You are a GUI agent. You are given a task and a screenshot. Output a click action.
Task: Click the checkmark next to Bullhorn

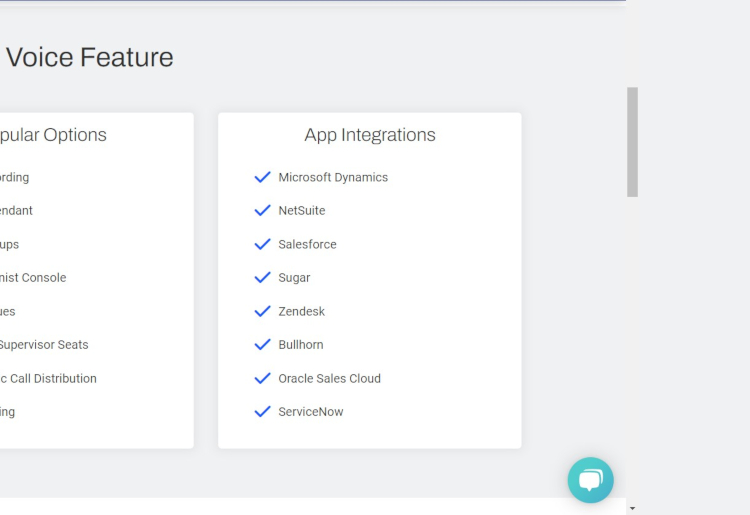pos(263,345)
